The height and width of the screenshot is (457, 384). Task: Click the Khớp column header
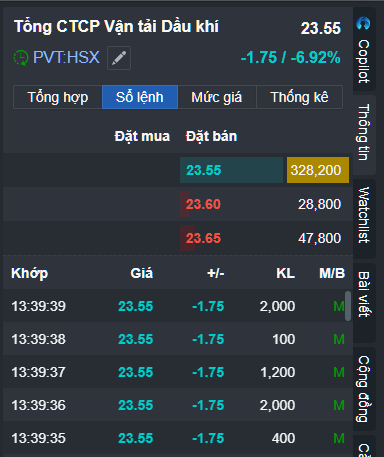(x=30, y=273)
